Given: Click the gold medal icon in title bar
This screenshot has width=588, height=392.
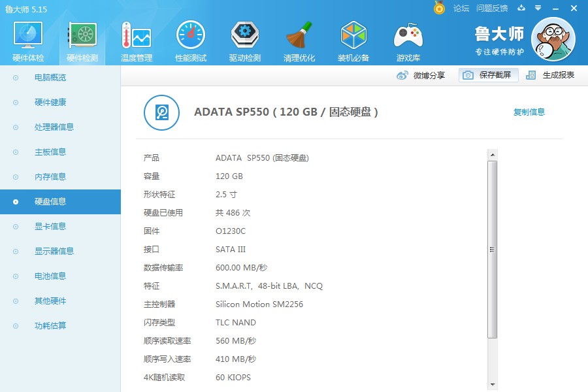Looking at the screenshot, I should [x=439, y=7].
